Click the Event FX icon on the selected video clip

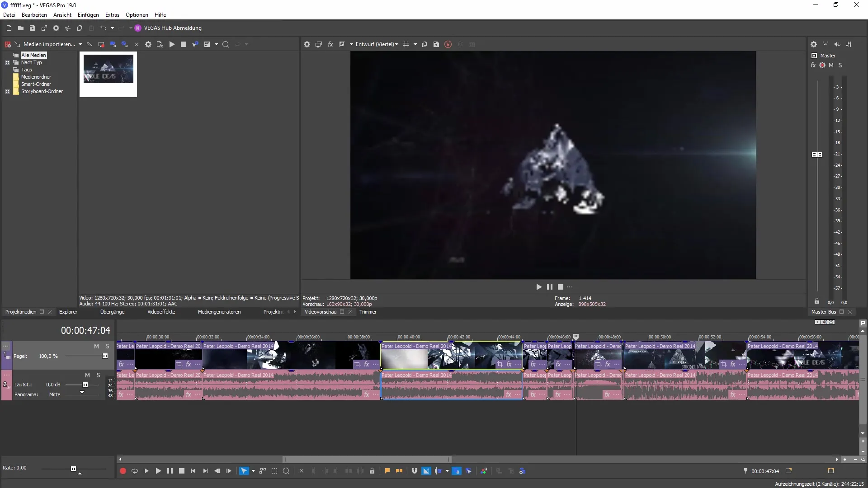(x=509, y=364)
